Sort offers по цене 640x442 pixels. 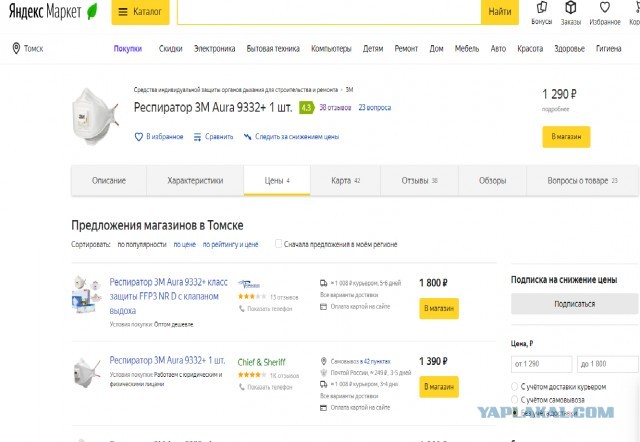click(184, 244)
